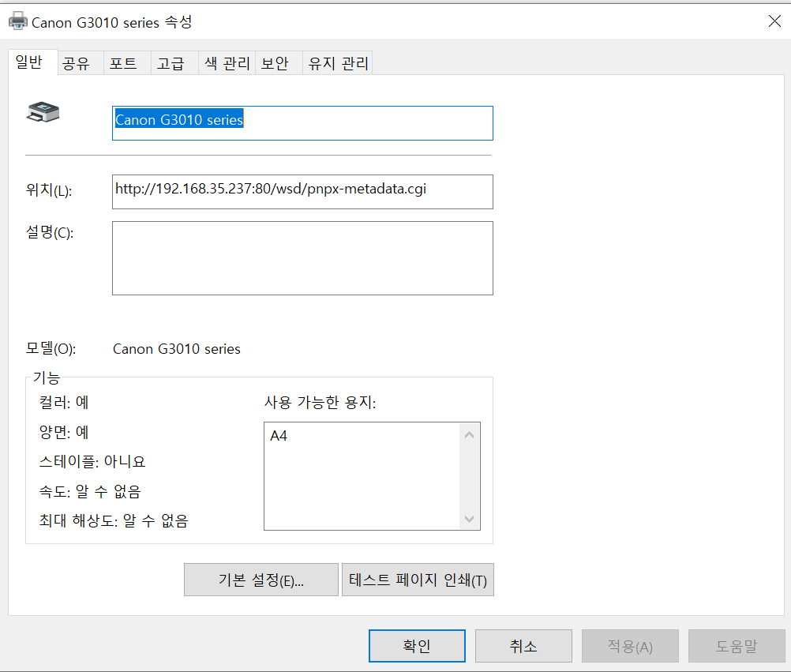Screen dimensions: 791x672
Task: Click the 설명 description text box
Action: tap(302, 258)
